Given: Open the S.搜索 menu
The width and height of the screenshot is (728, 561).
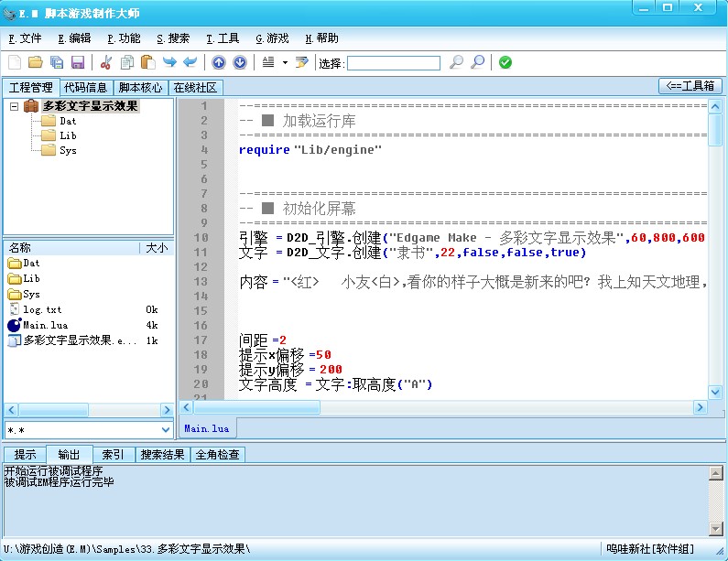Looking at the screenshot, I should (x=173, y=38).
